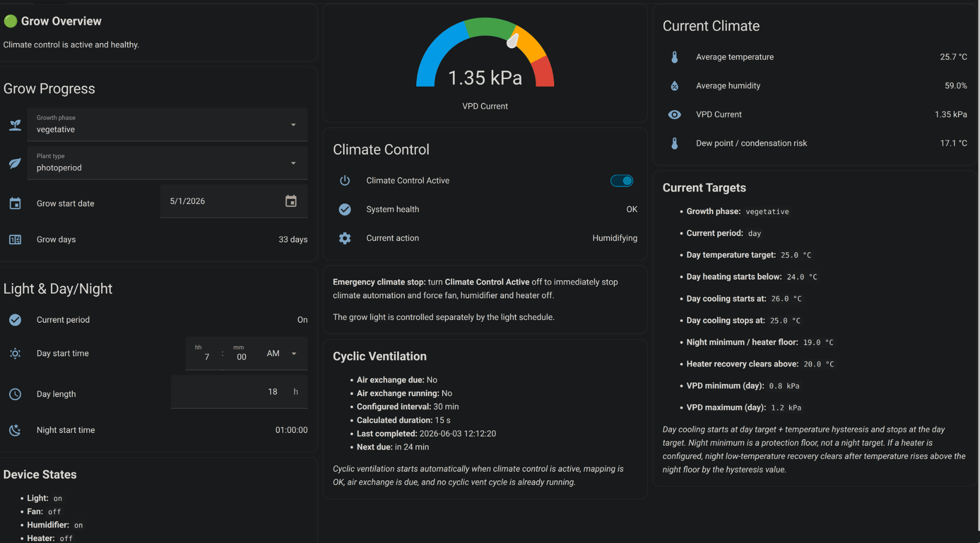This screenshot has width=980, height=543.
Task: Click the hours field of Day start time
Action: [x=204, y=353]
